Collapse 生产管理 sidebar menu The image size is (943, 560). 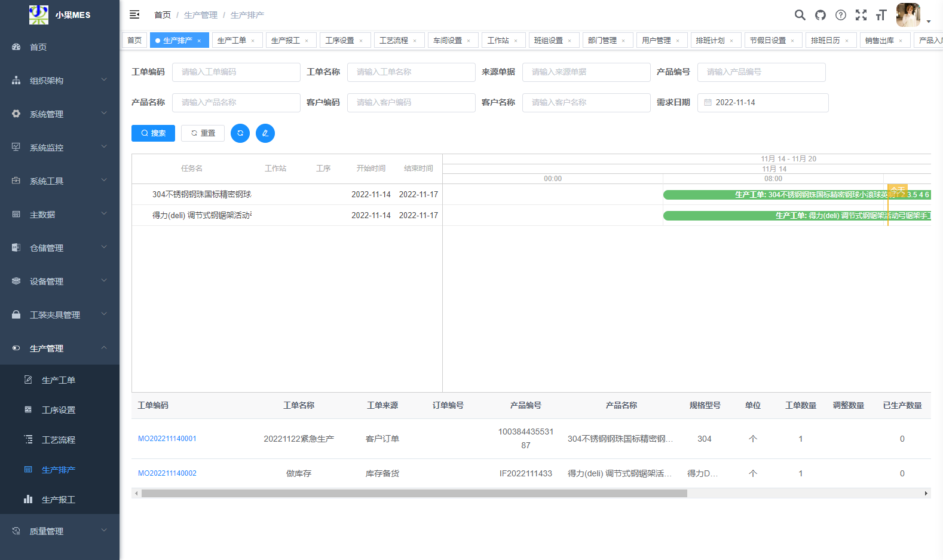click(x=60, y=348)
